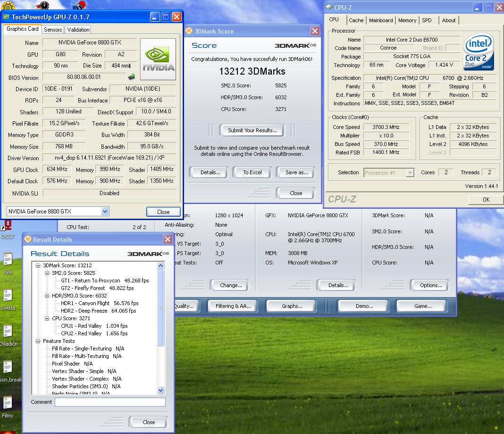Image resolution: width=504 pixels, height=434 pixels.
Task: Select the Graphics Card tab in GPU-Z
Action: (x=23, y=29)
